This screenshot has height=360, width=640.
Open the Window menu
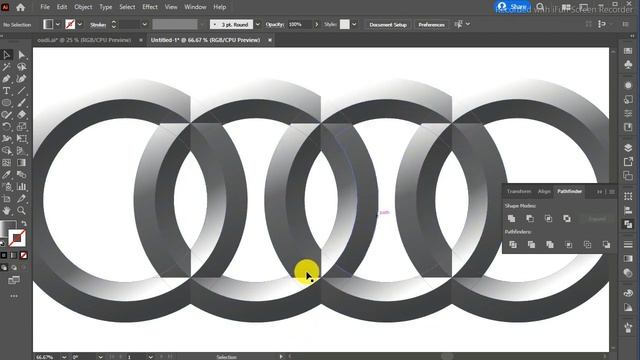click(x=195, y=7)
